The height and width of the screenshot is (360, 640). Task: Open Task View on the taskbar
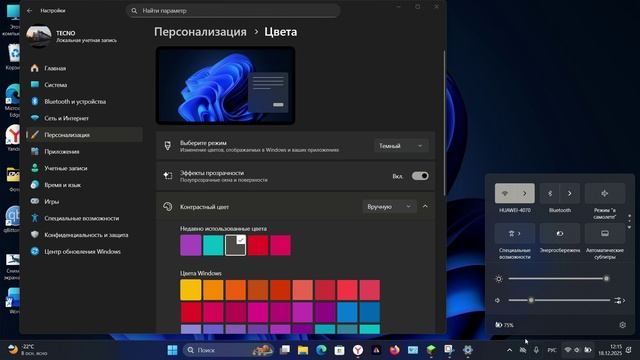(x=285, y=350)
